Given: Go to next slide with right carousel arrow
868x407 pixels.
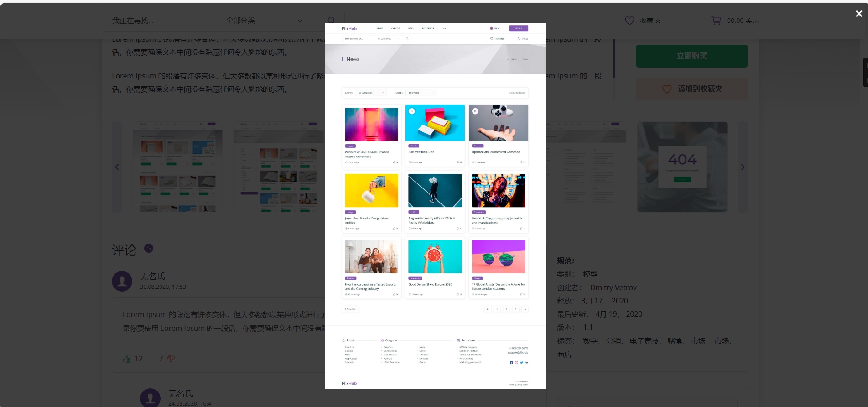Looking at the screenshot, I should pos(743,167).
